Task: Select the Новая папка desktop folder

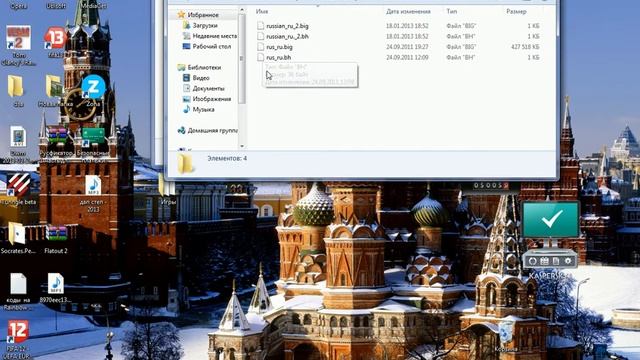Action: coord(55,91)
